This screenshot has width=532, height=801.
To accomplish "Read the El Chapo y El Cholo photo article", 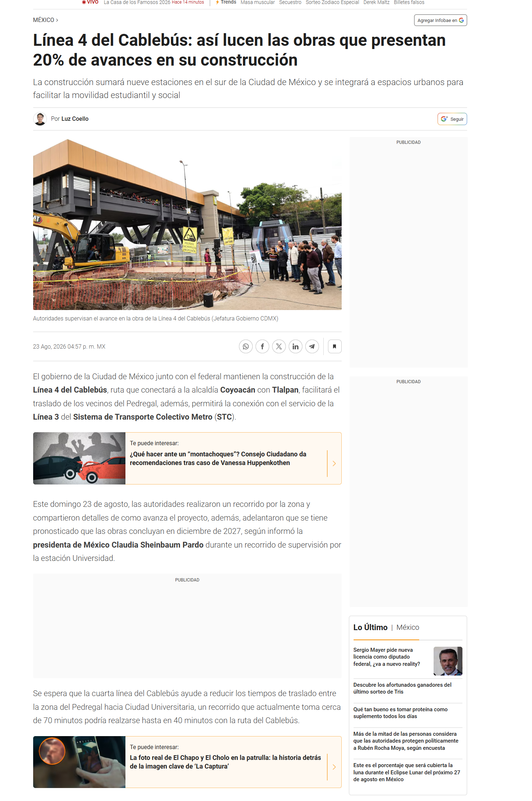I will pyautogui.click(x=225, y=762).
